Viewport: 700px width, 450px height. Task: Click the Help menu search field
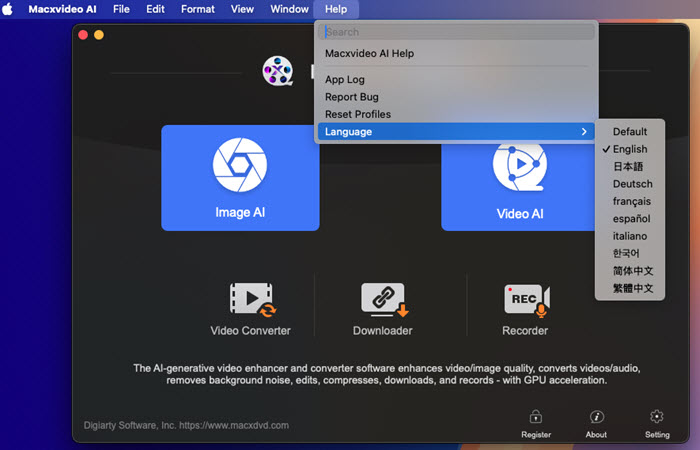[456, 32]
